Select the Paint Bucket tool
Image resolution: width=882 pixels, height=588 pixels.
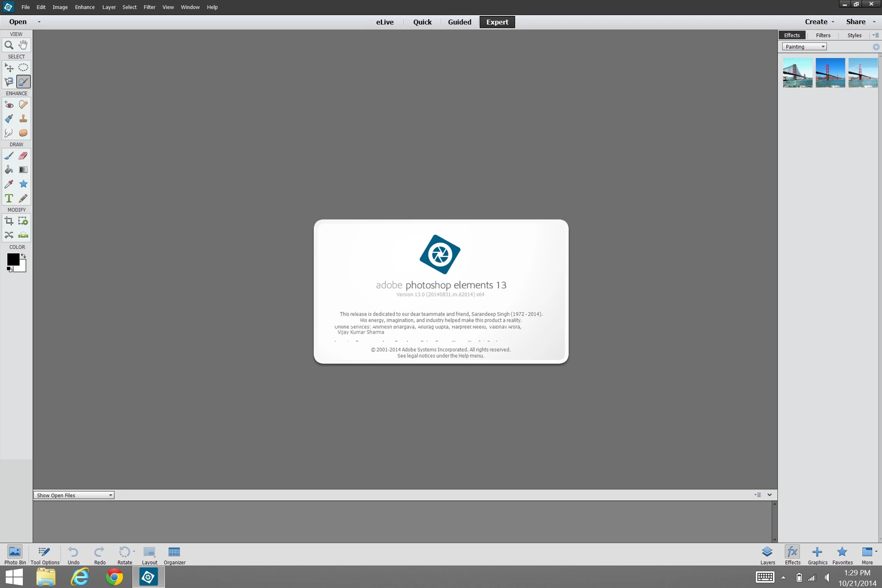[x=9, y=170]
